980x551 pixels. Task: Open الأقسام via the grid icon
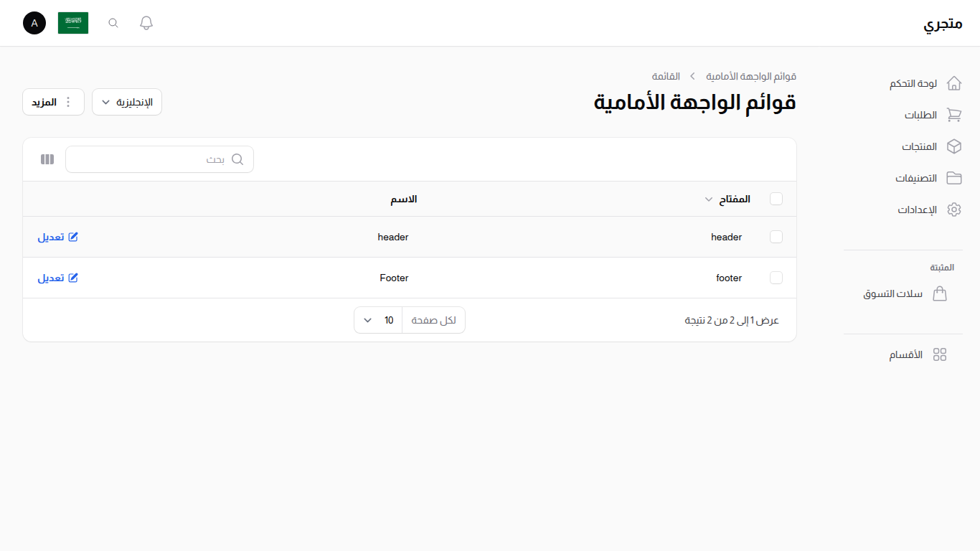(941, 354)
